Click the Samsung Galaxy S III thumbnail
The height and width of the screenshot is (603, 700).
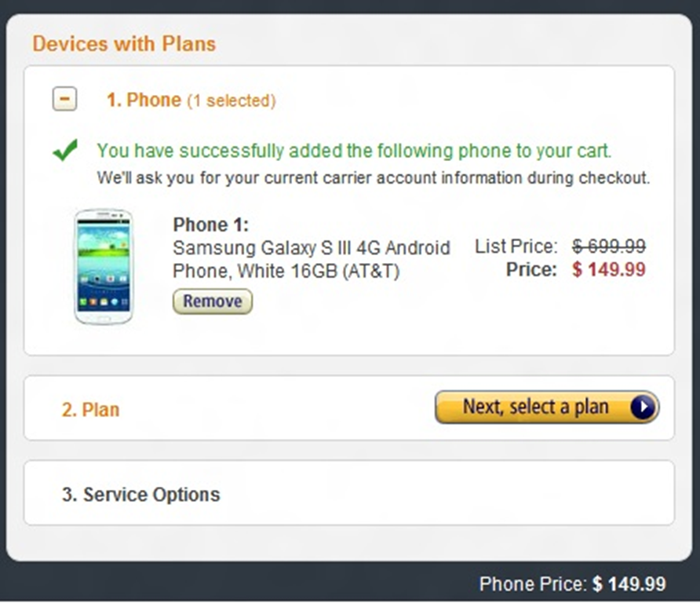coord(104,266)
